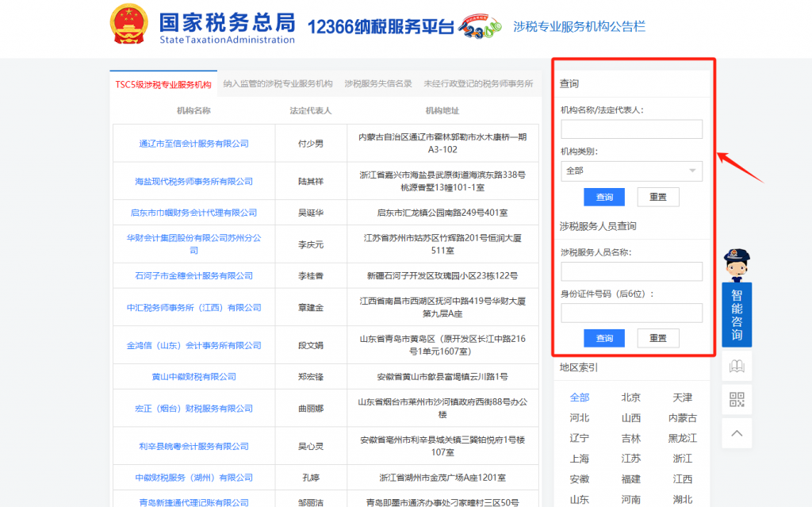Viewport: 812px width, 507px height.
Task: Select 北京 in the 地区索引 region list
Action: click(630, 397)
